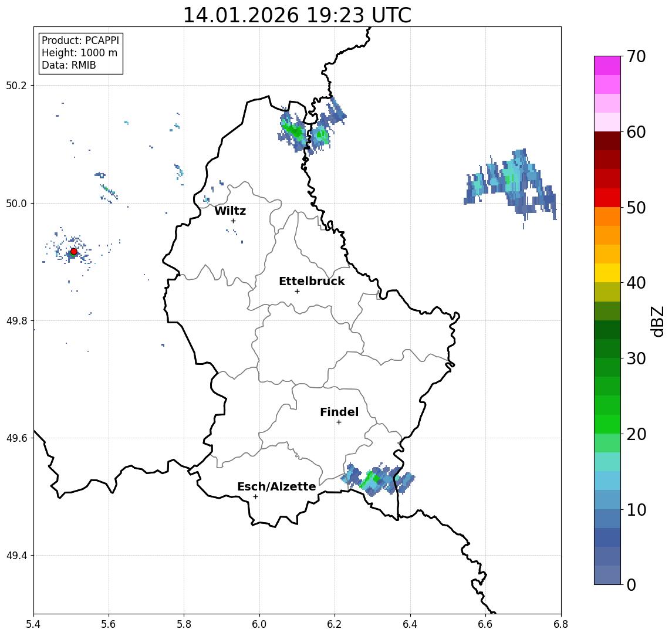672x636 pixels.
Task: Click the magenta 70 dBZ colorbar segment
Action: coord(607,66)
